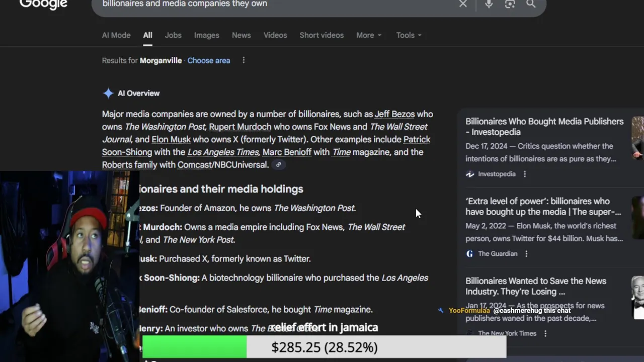This screenshot has height=362, width=644.
Task: Click the 'Co-founder of Salesforce' line
Action: (x=271, y=310)
